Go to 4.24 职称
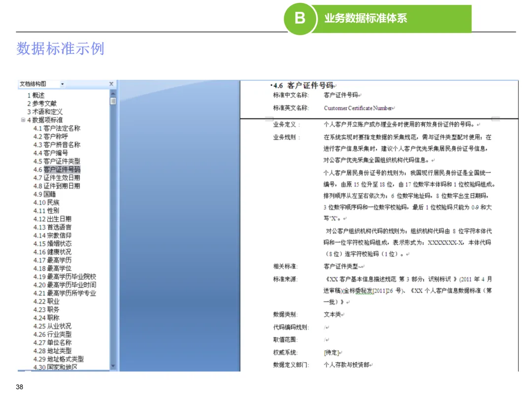532x399 pixels. (46, 318)
